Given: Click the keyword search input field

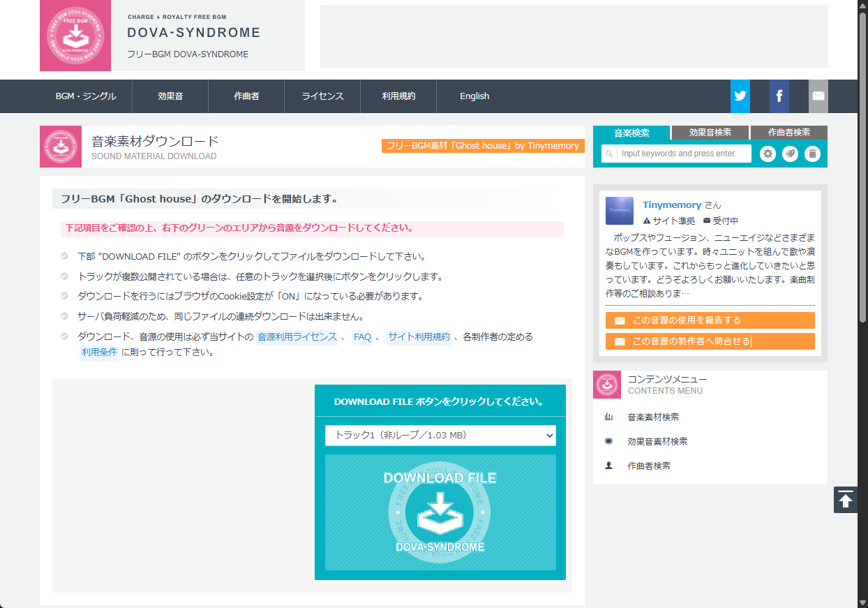Looking at the screenshot, I should point(684,154).
